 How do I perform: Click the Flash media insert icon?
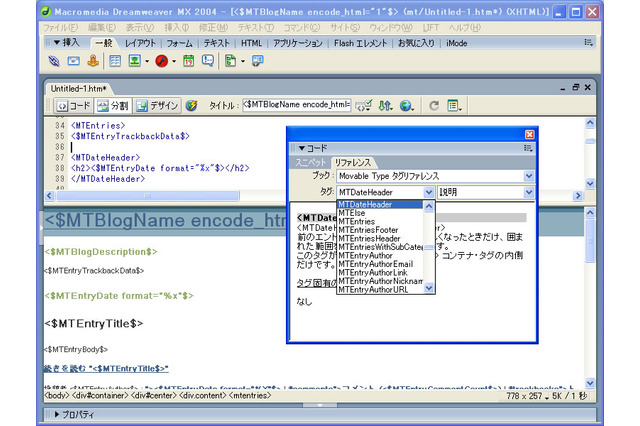(162, 61)
